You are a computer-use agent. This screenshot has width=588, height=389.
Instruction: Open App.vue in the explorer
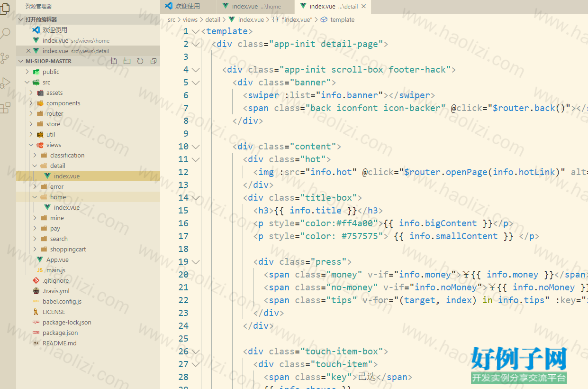88,260
